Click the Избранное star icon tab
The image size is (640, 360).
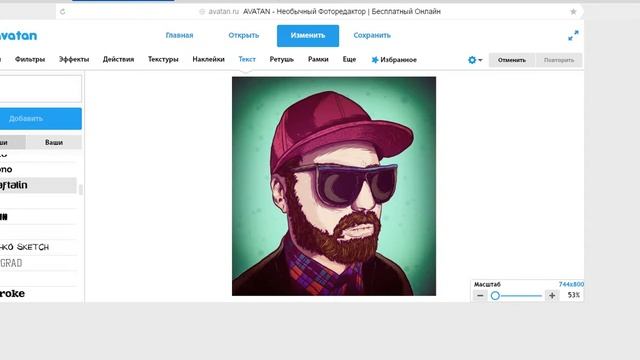tap(394, 60)
